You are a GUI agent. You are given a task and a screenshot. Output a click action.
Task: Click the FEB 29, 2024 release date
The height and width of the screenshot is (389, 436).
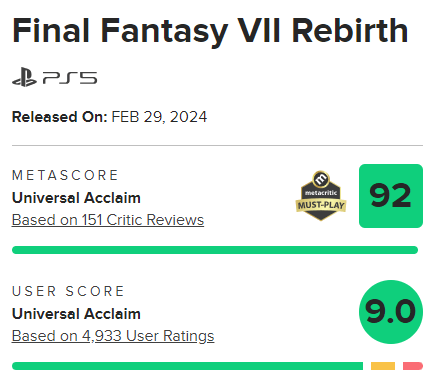[159, 117]
